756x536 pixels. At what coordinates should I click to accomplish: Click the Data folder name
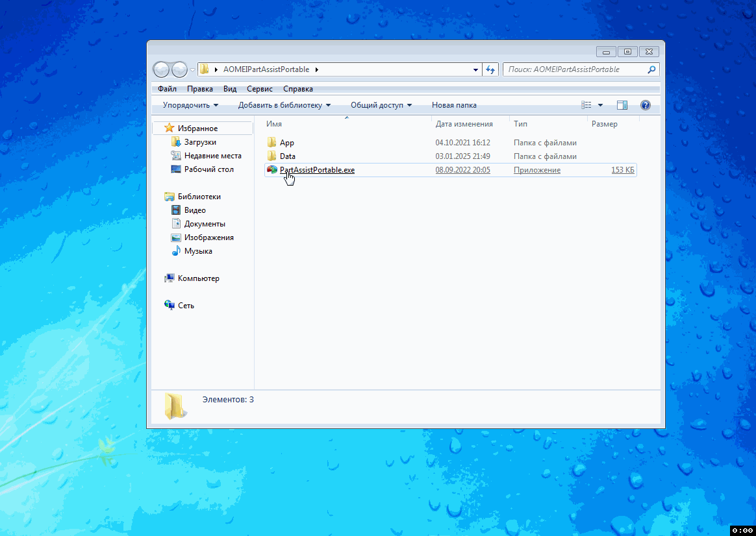tap(287, 156)
